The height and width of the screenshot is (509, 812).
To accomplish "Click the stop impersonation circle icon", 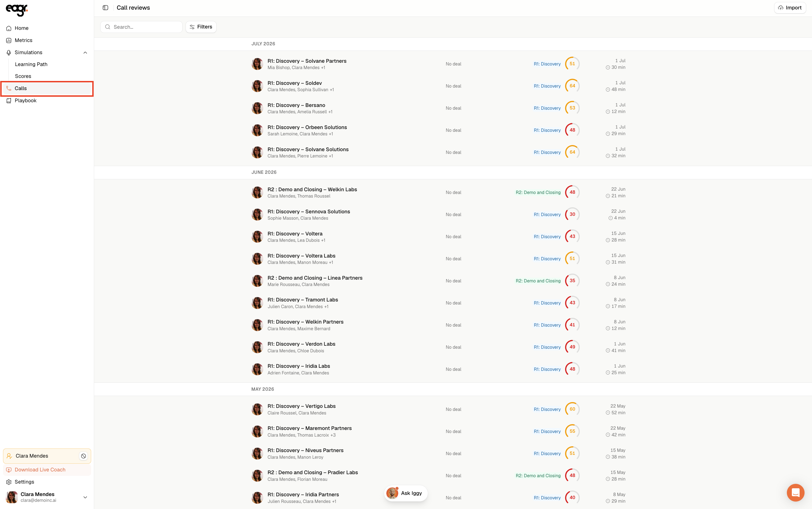I will click(x=83, y=456).
